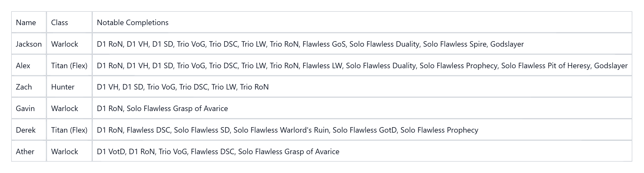This screenshot has height=173, width=644.
Task: Select the Ather name cell
Action: tap(25, 151)
